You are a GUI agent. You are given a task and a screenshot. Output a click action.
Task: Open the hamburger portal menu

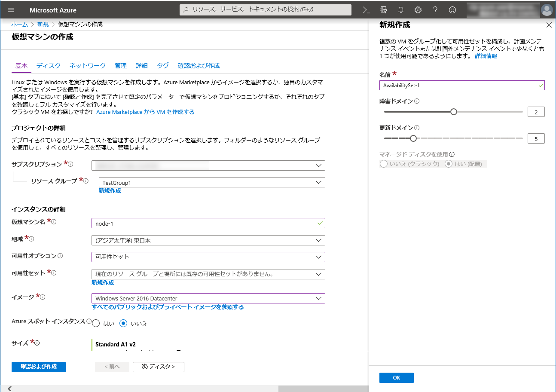pyautogui.click(x=11, y=10)
